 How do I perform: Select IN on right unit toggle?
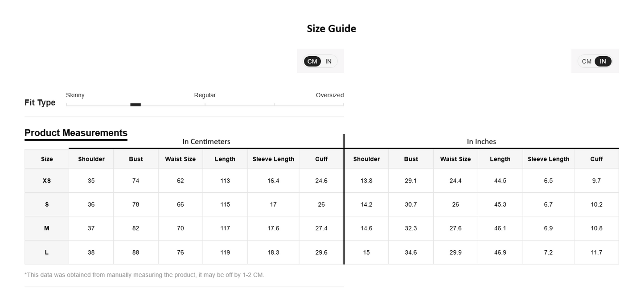603,62
